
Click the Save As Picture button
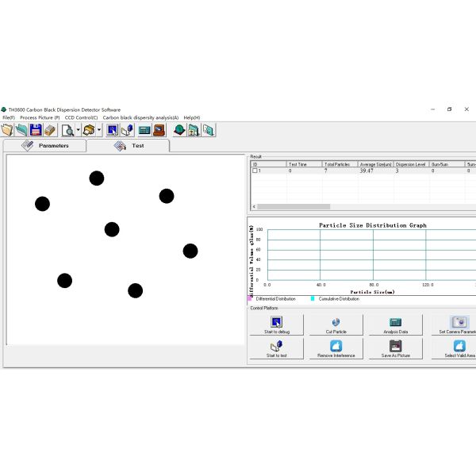pyautogui.click(x=394, y=349)
